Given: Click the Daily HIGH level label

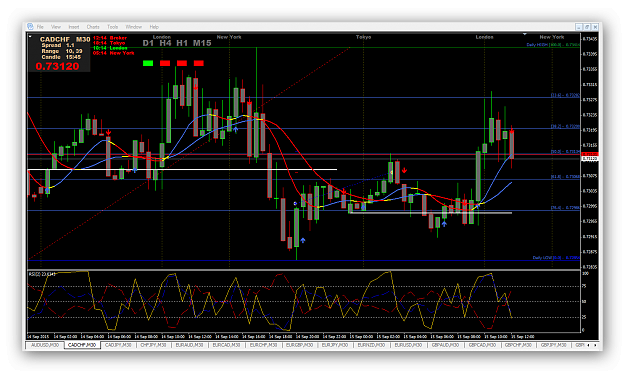Looking at the screenshot, I should click(x=552, y=45).
